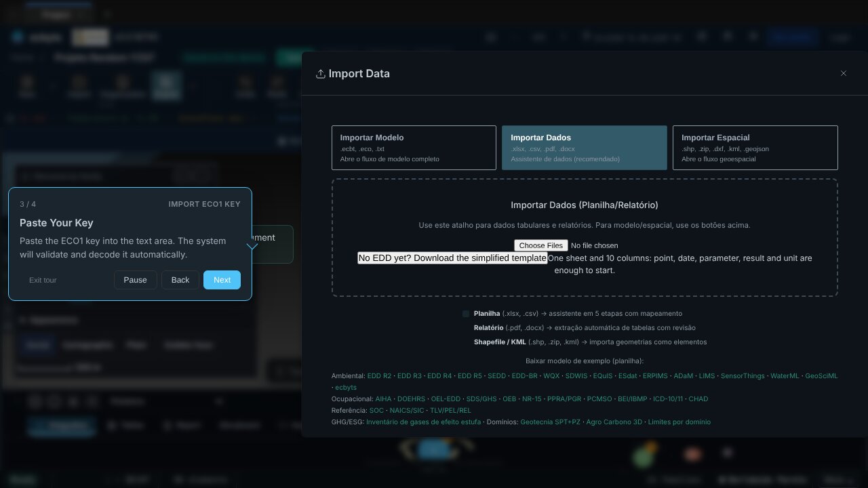868x488 pixels.
Task: Click the Planilha square icon
Action: [x=466, y=314]
